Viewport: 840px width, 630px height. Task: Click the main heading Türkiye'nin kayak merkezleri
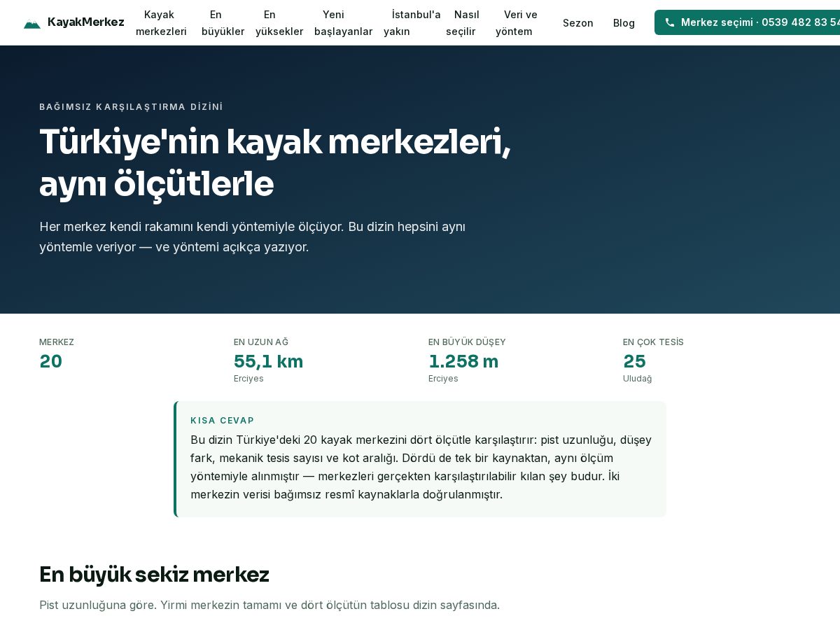pyautogui.click(x=275, y=162)
